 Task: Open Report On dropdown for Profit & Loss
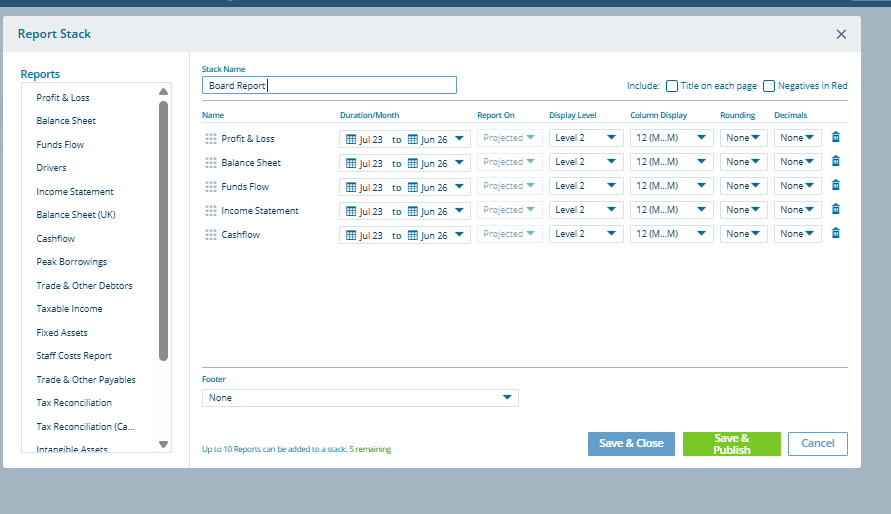[509, 138]
